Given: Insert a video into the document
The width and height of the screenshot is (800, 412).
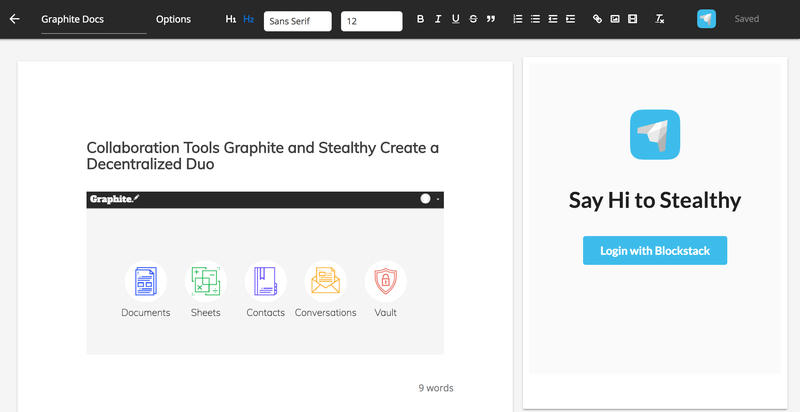Looking at the screenshot, I should pyautogui.click(x=632, y=19).
